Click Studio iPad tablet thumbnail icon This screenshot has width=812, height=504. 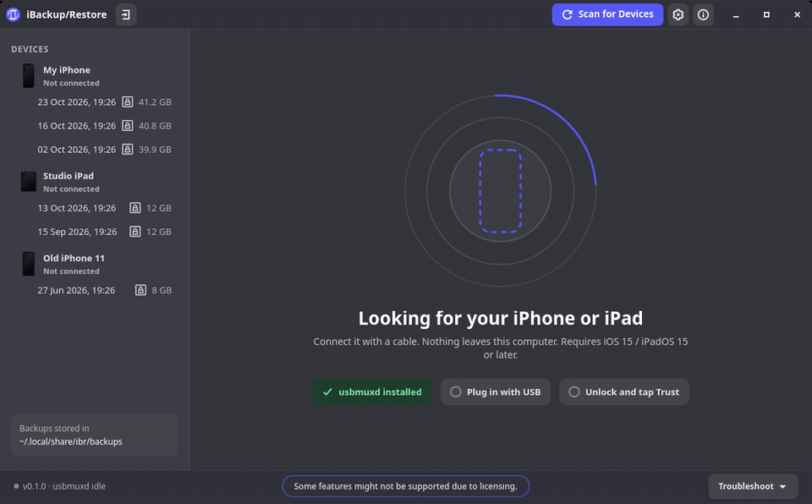point(29,182)
